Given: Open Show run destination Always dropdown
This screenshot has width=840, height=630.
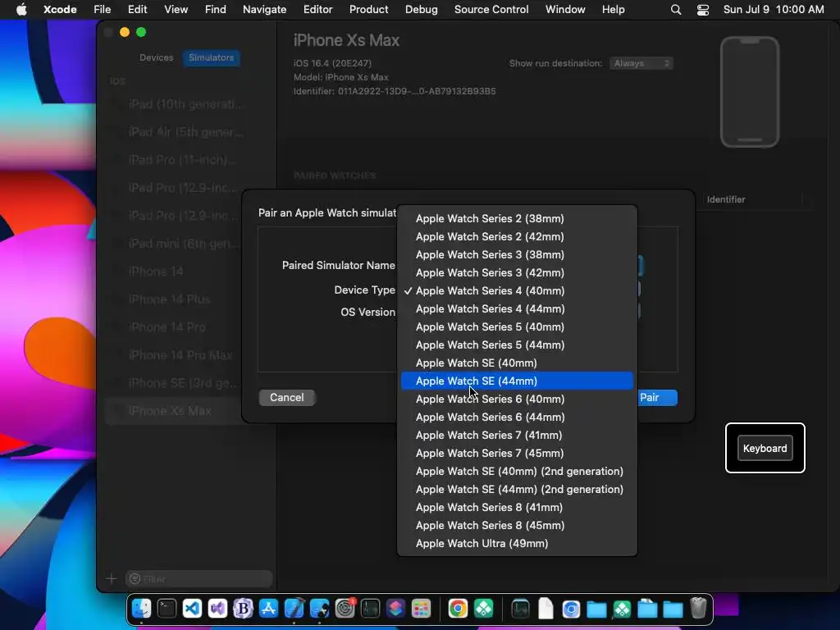Looking at the screenshot, I should (x=641, y=63).
